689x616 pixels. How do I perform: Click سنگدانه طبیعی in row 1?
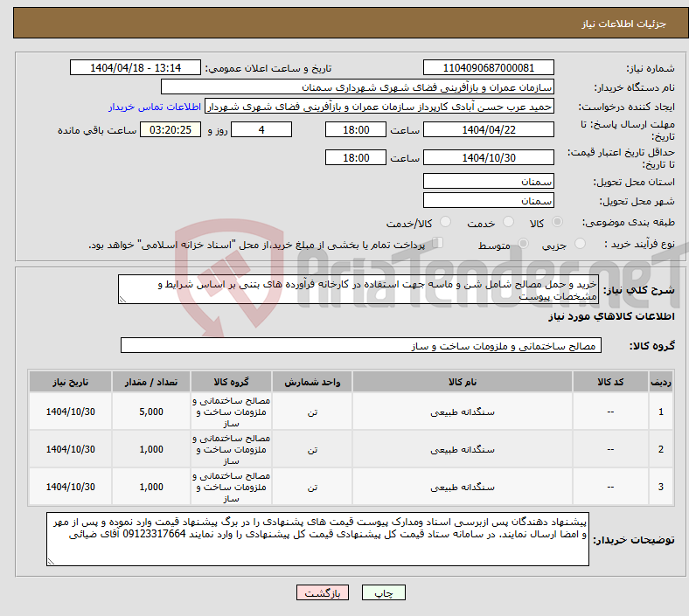(x=463, y=412)
